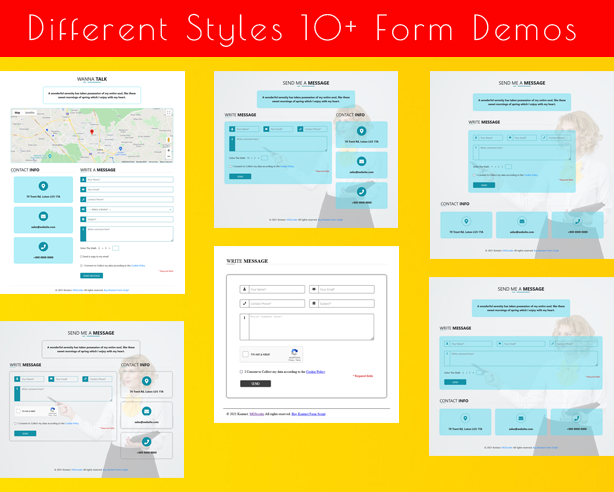The image size is (614, 492).
Task: Enable the 'Send a copy to my email' checkbox
Action: pos(82,256)
